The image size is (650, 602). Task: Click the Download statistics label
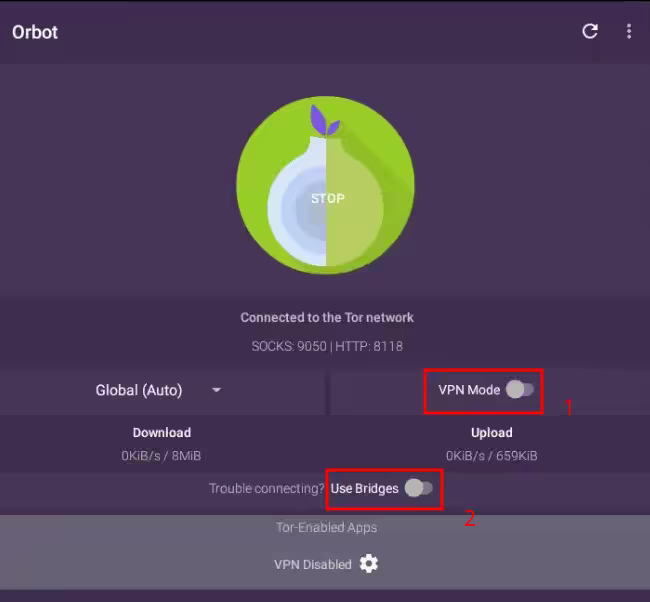point(162,432)
